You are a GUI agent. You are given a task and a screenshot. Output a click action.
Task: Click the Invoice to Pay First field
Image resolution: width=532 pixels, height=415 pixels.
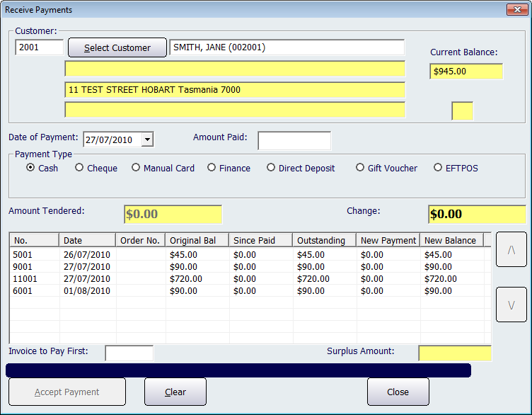pyautogui.click(x=129, y=353)
